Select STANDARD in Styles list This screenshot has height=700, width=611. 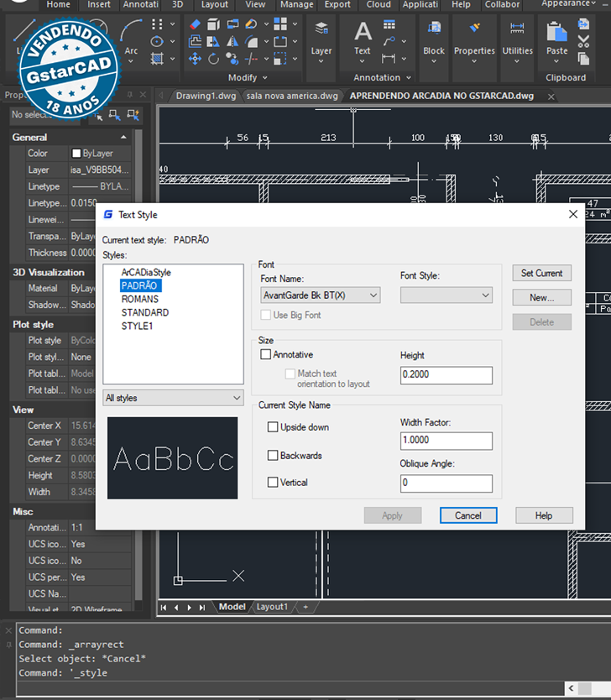click(x=145, y=312)
